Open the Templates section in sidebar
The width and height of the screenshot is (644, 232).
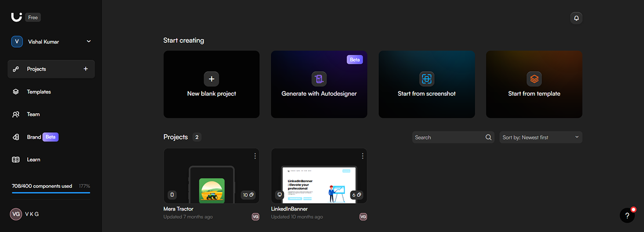pyautogui.click(x=38, y=92)
